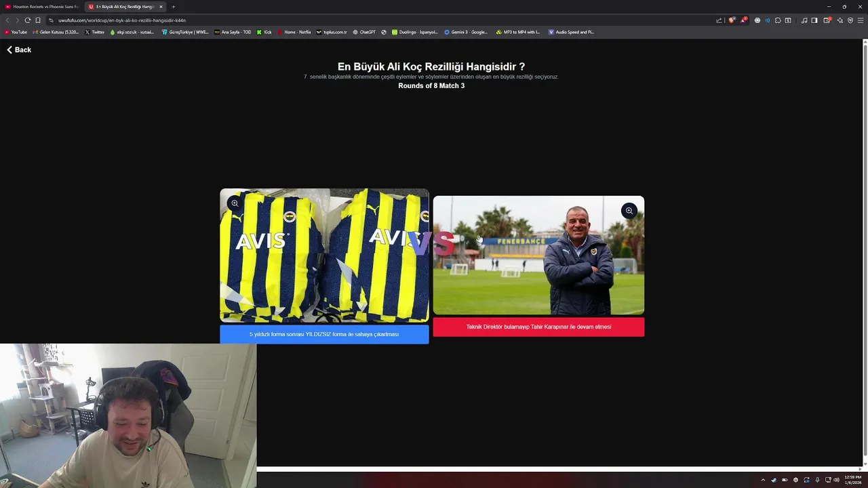
Task: Click the blue sound-wave extension icon
Action: pos(768,20)
